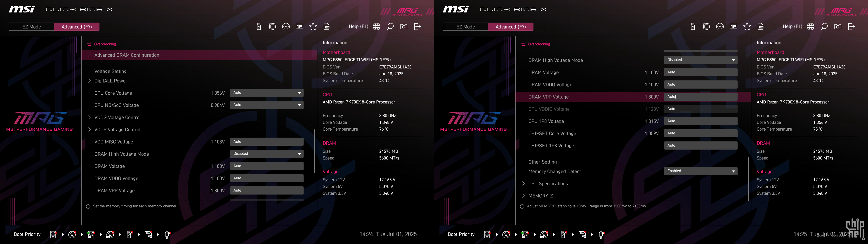Image resolution: width=868 pixels, height=244 pixels.
Task: Click the VDD MISC Voltage input field
Action: [x=267, y=142]
